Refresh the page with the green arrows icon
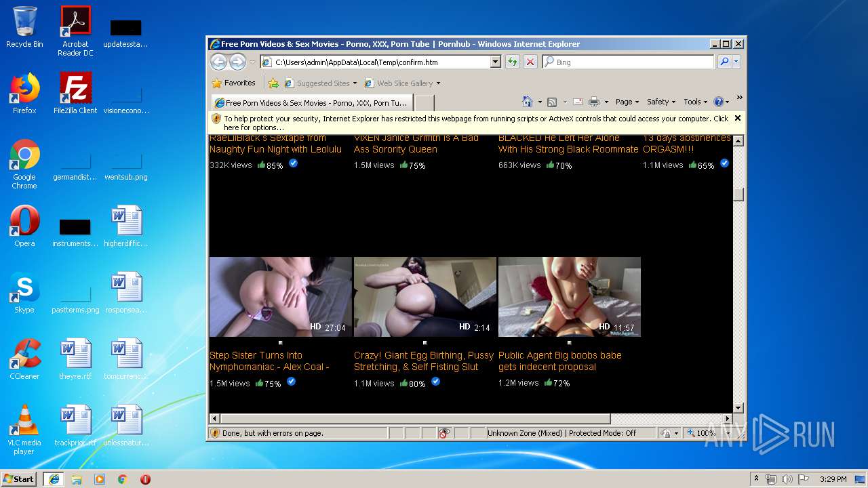 pyautogui.click(x=513, y=62)
